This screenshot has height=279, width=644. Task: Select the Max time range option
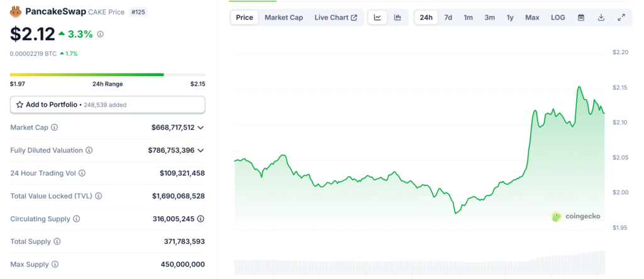point(532,18)
